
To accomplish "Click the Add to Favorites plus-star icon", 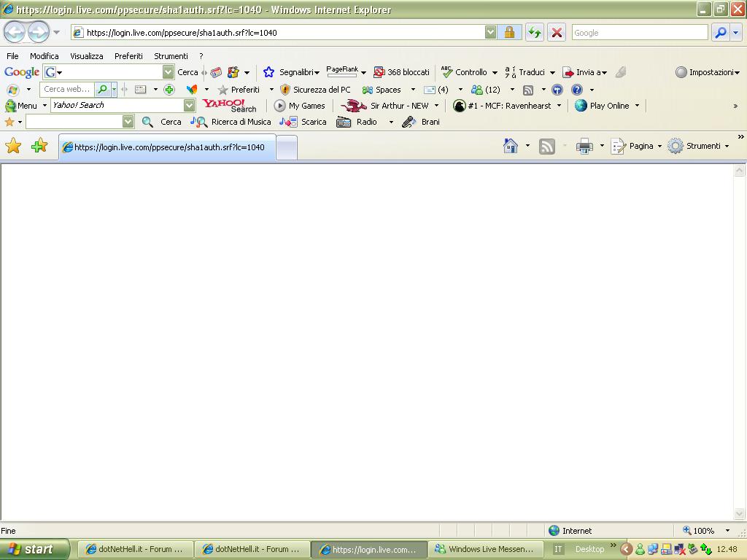I will (x=39, y=146).
